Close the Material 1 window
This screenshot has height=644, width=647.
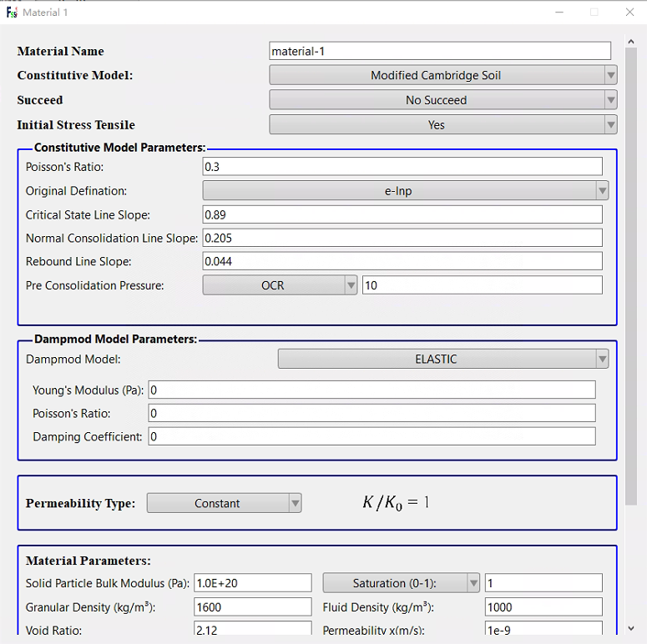click(x=629, y=13)
